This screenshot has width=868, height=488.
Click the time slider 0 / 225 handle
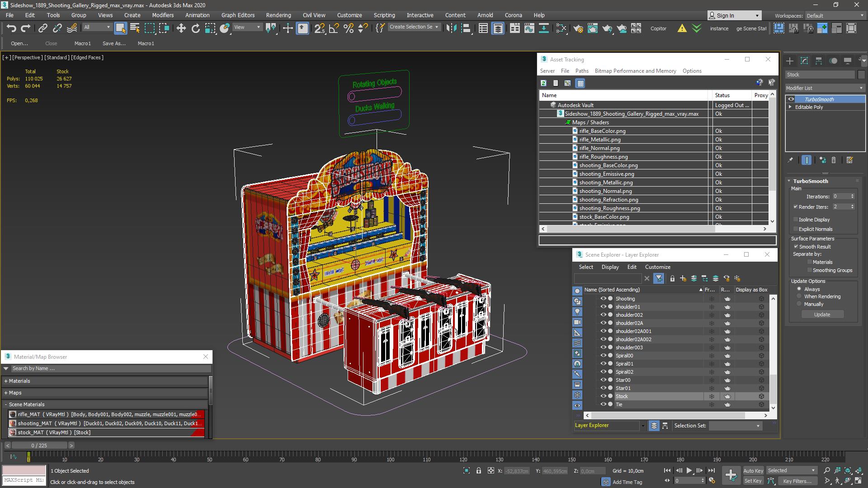coord(39,446)
